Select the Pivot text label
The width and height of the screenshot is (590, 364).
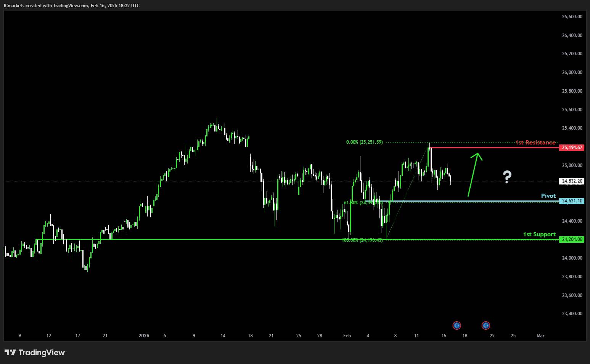pos(548,196)
